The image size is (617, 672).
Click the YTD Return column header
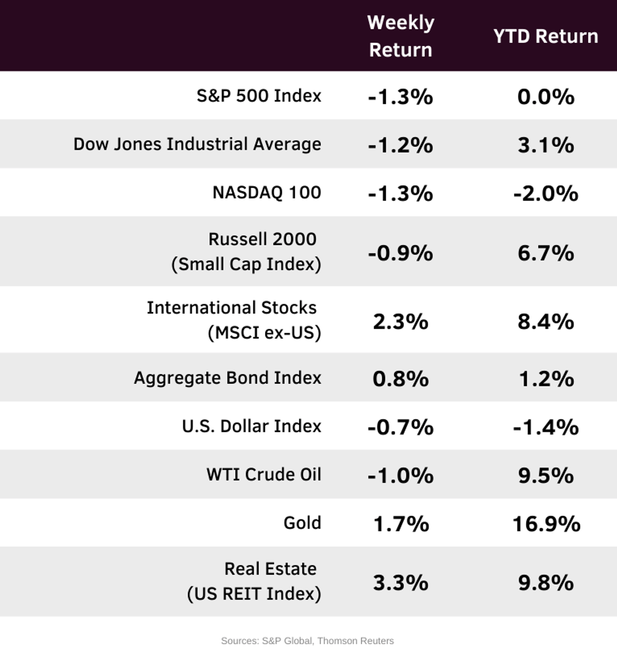[x=545, y=37]
